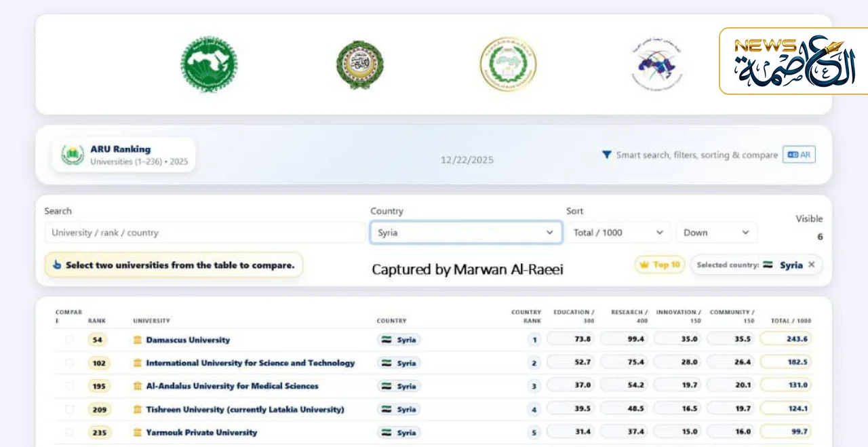Click the Arab League wreath emblem
The image size is (868, 447).
click(359, 65)
